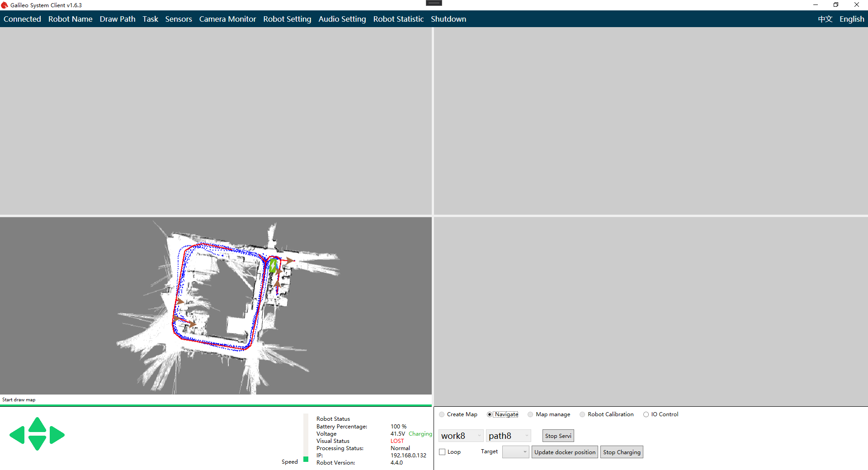This screenshot has height=470, width=868.
Task: Select the Create Map radio button
Action: pos(442,414)
